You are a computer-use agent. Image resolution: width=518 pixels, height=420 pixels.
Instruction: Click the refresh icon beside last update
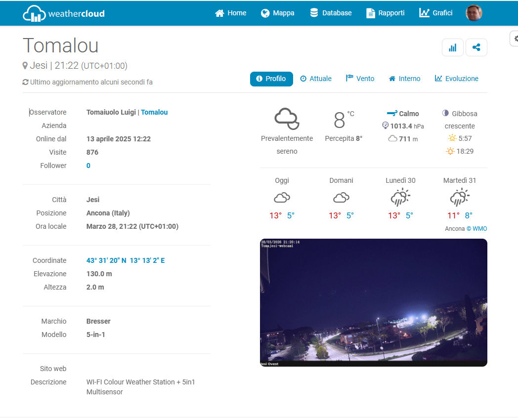(x=25, y=82)
